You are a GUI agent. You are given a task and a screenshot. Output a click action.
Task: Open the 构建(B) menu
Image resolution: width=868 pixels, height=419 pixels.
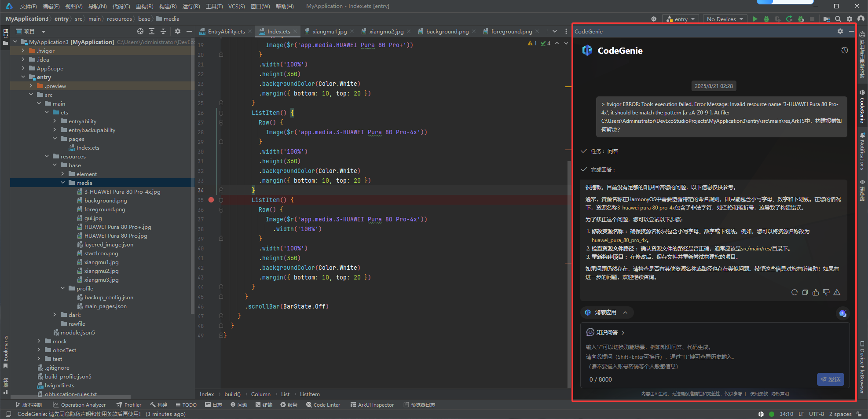(x=168, y=6)
